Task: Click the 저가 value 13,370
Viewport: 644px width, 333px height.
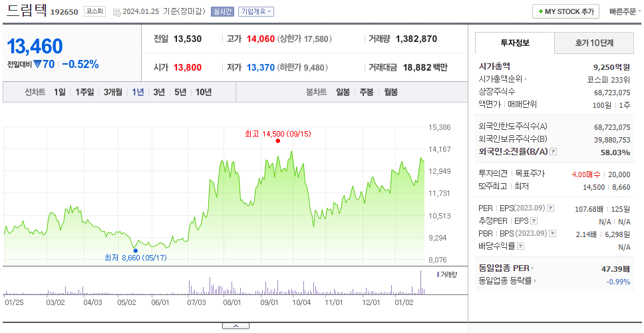Action: point(260,67)
